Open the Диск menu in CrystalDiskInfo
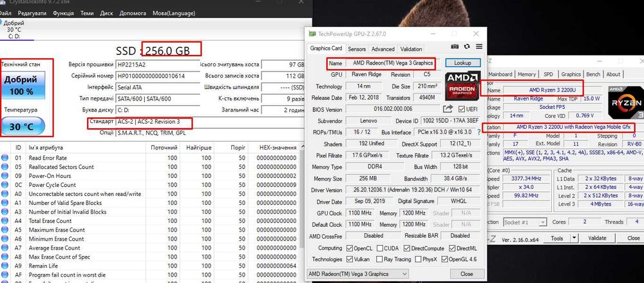Image resolution: width=644 pixels, height=283 pixels. tap(106, 13)
